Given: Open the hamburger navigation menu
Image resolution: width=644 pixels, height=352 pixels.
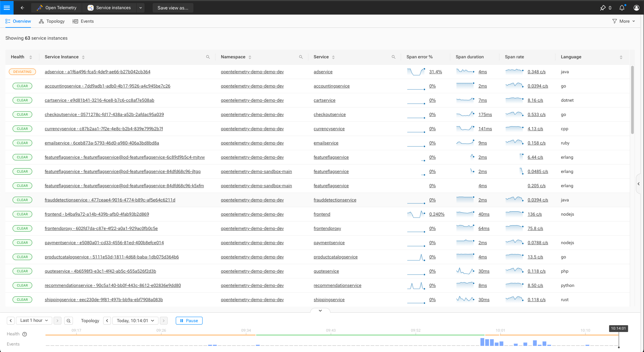Looking at the screenshot, I should (7, 7).
